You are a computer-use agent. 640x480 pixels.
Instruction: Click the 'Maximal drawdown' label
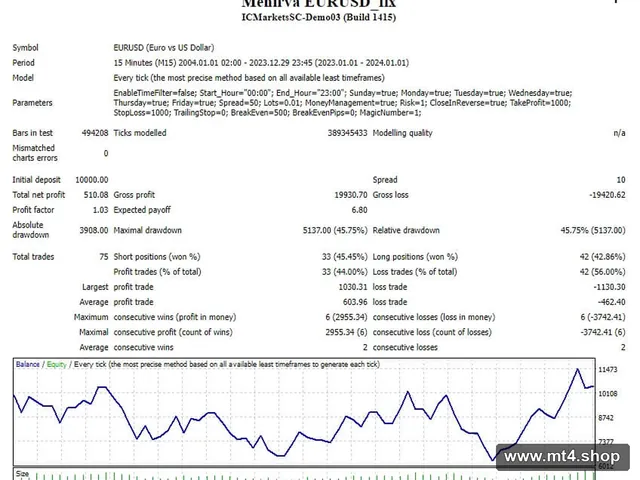click(147, 230)
